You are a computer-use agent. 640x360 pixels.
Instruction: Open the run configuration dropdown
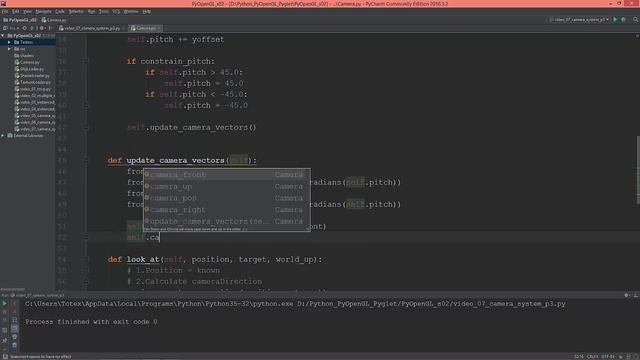coord(579,20)
